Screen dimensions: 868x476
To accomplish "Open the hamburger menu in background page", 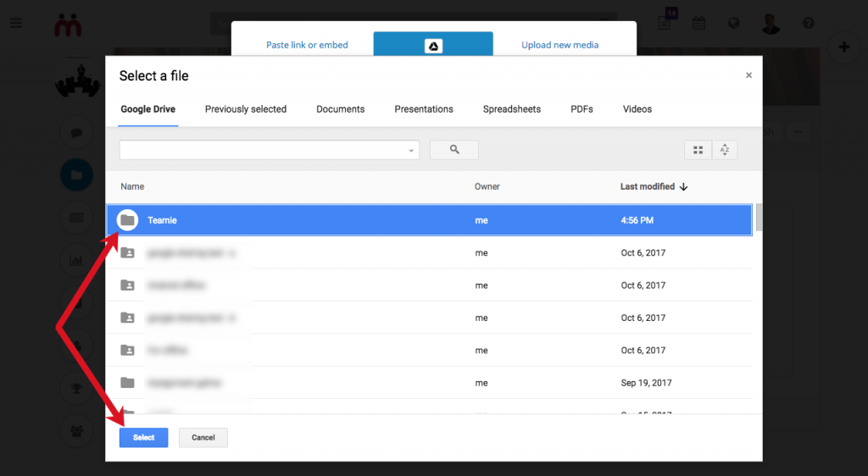I will (16, 23).
